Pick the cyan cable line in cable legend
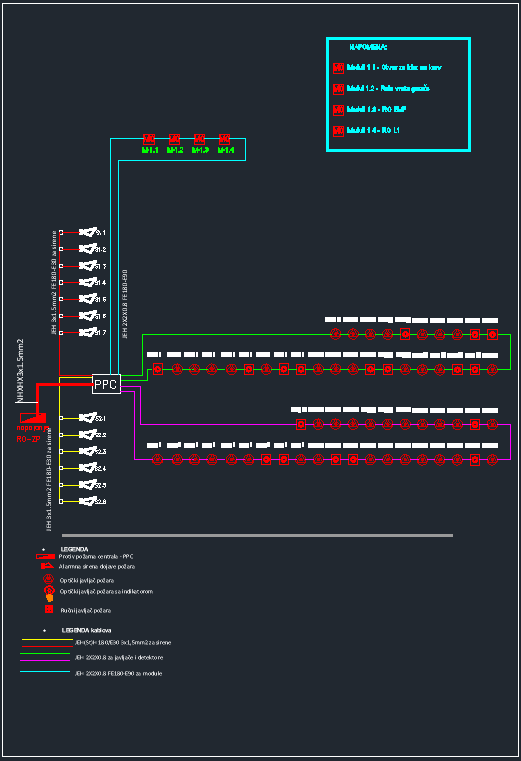The height and width of the screenshot is (761, 521). point(45,672)
